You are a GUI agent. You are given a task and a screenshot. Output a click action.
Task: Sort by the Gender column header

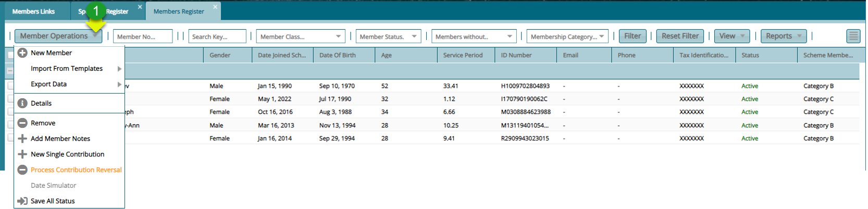(227, 55)
